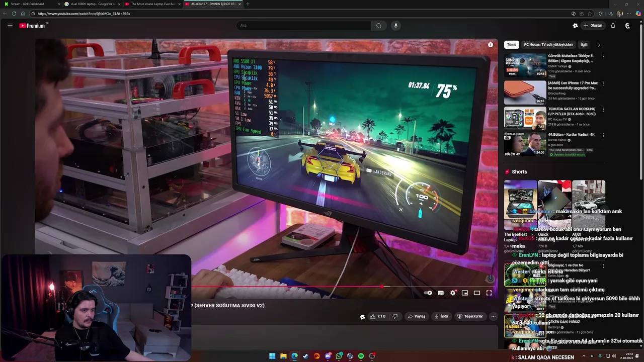The height and width of the screenshot is (362, 644).
Task: Open TEMU'DA SATILAN KORKUNÇ F/P PC'LER video
Action: [525, 118]
